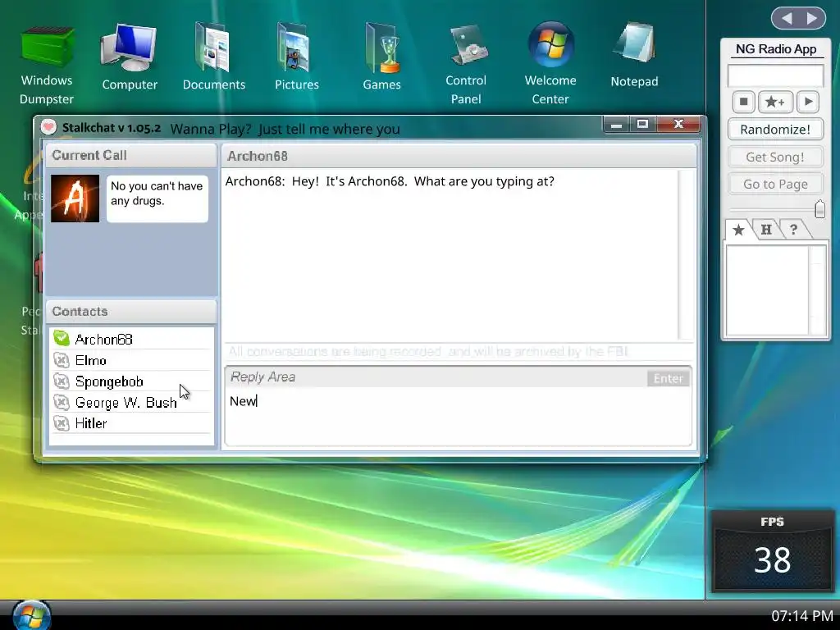The width and height of the screenshot is (840, 630).
Task: Maximize the Stalkchat window
Action: pyautogui.click(x=642, y=125)
